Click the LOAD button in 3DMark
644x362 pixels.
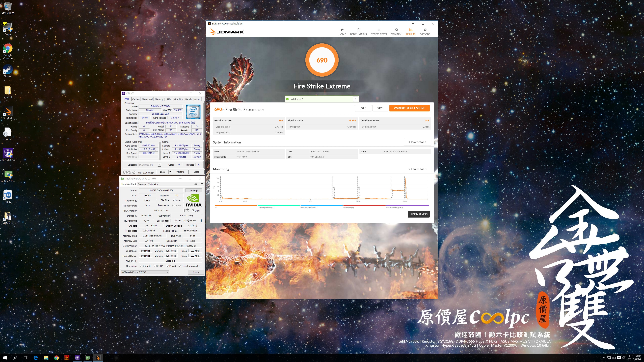(x=363, y=108)
